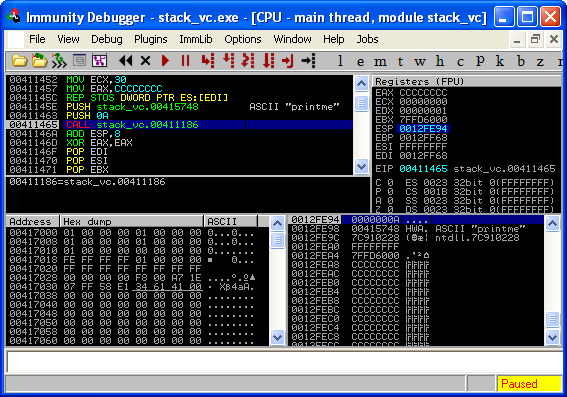This screenshot has width=567, height=397.
Task: Go to address in disassembler icon
Action: click(x=308, y=61)
